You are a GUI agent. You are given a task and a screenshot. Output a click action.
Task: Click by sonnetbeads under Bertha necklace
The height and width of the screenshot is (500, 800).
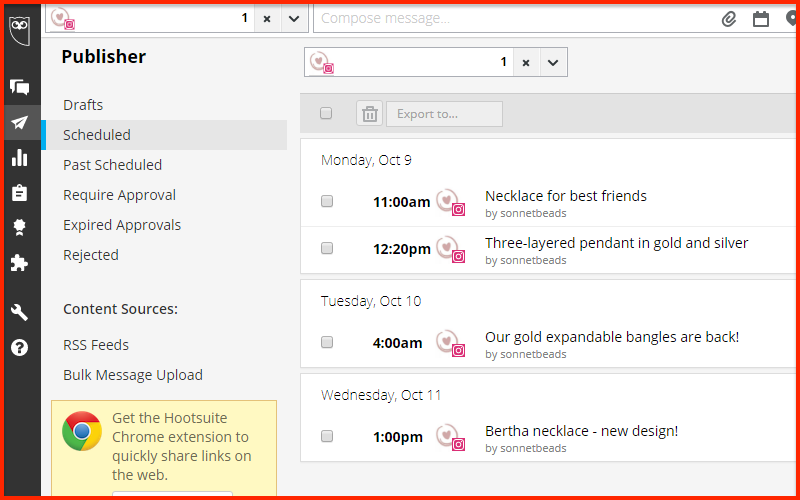526,448
